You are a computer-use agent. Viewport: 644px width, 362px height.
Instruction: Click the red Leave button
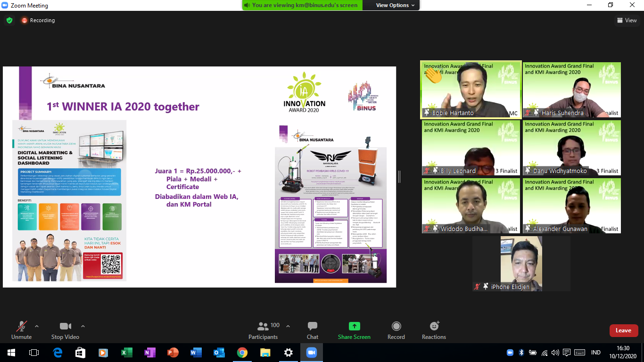pos(623,330)
